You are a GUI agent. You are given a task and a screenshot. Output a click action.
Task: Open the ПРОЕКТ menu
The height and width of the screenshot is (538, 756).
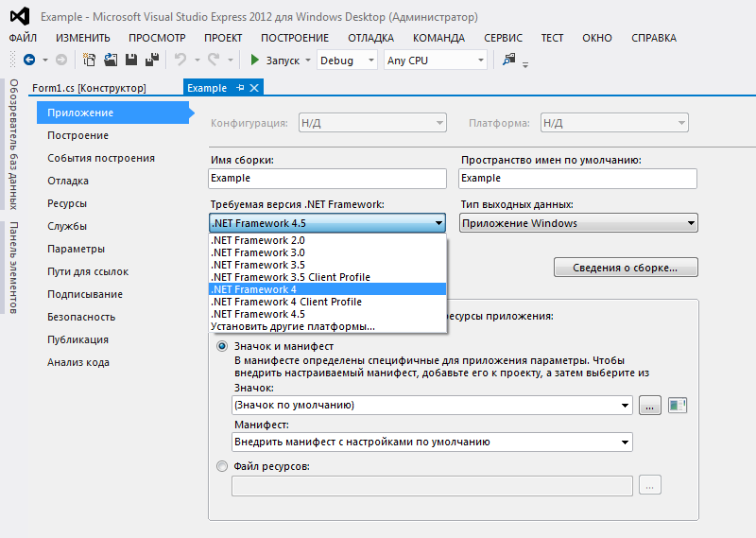223,38
